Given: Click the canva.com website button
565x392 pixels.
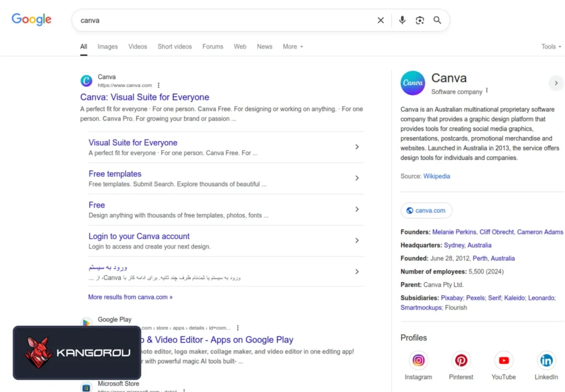Looking at the screenshot, I should 426,211.
